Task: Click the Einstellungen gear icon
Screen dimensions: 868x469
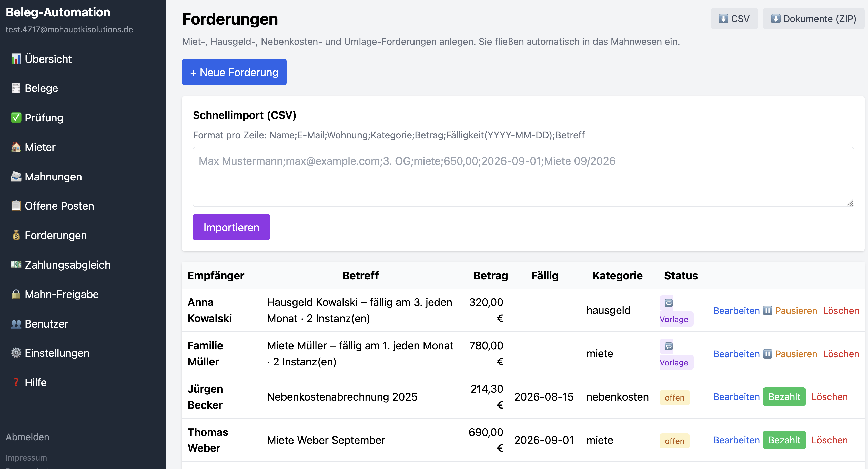Action: coord(16,353)
